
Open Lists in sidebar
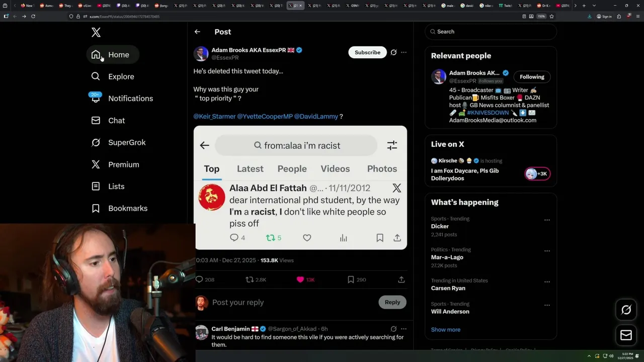click(x=108, y=187)
